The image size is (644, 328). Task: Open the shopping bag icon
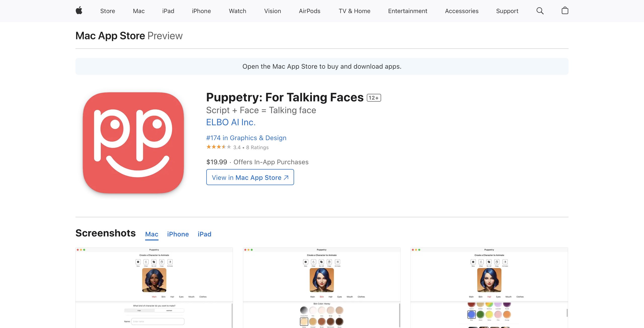click(565, 11)
